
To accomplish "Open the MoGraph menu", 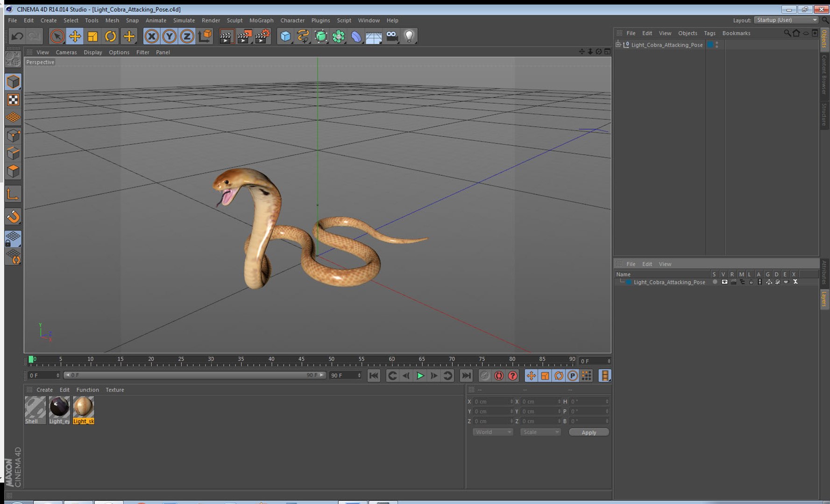I will coord(261,21).
